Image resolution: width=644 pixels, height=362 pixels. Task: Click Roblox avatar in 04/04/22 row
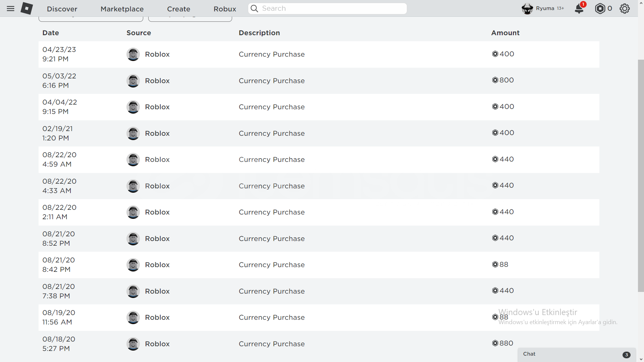tap(133, 107)
